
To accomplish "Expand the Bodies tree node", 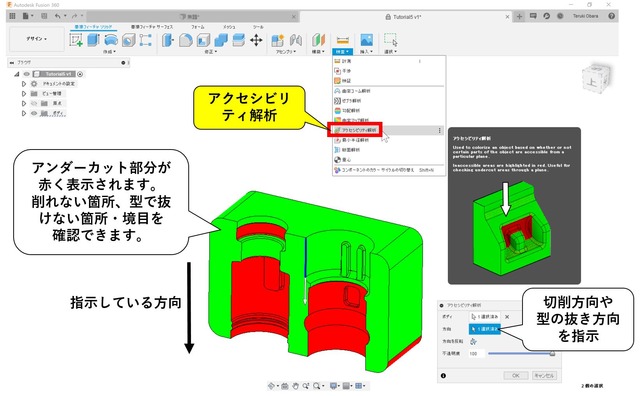I will click(24, 113).
